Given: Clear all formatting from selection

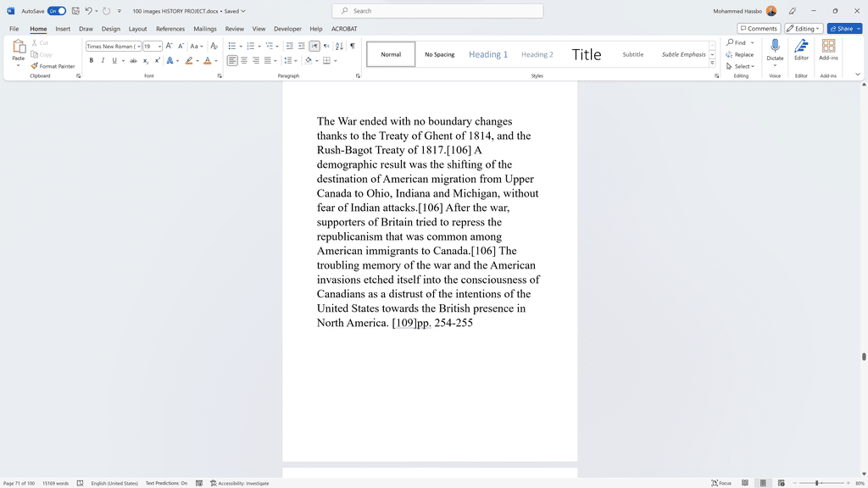Looking at the screenshot, I should 214,47.
